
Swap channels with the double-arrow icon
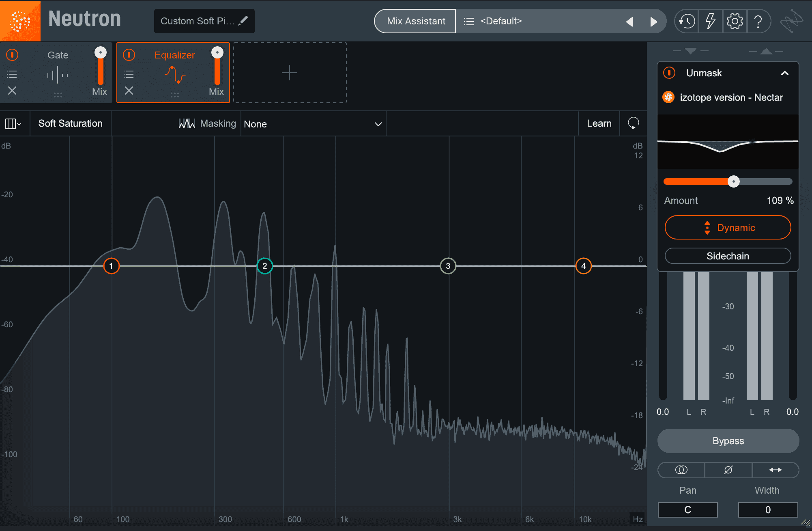pos(775,470)
